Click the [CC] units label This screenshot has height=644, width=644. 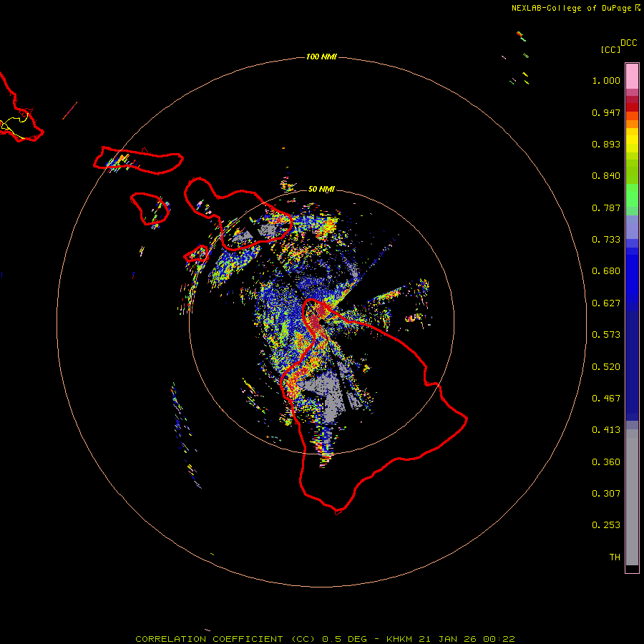click(610, 49)
